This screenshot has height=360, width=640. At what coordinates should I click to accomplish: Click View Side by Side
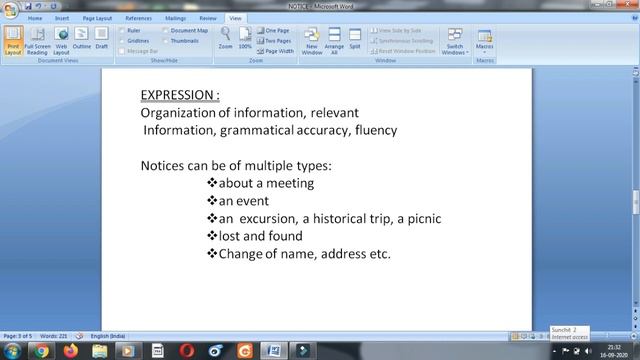click(x=396, y=31)
